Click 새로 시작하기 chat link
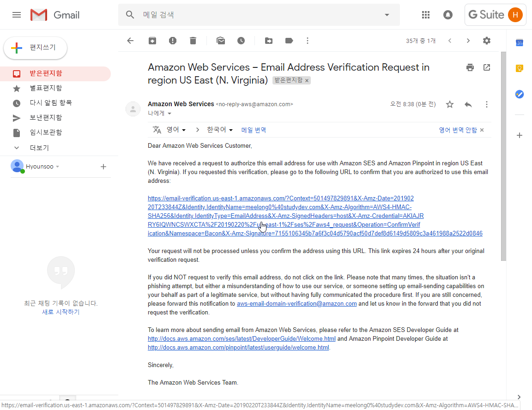532x410 pixels. coord(61,312)
